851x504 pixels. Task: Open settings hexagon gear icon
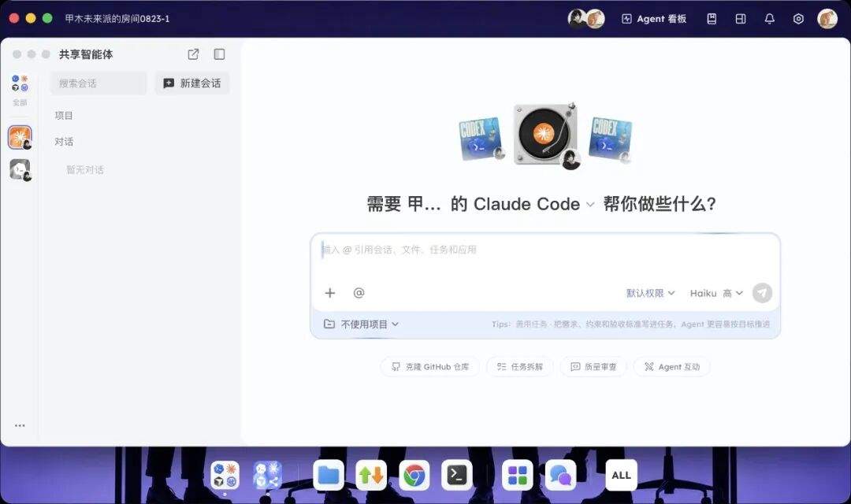[798, 19]
